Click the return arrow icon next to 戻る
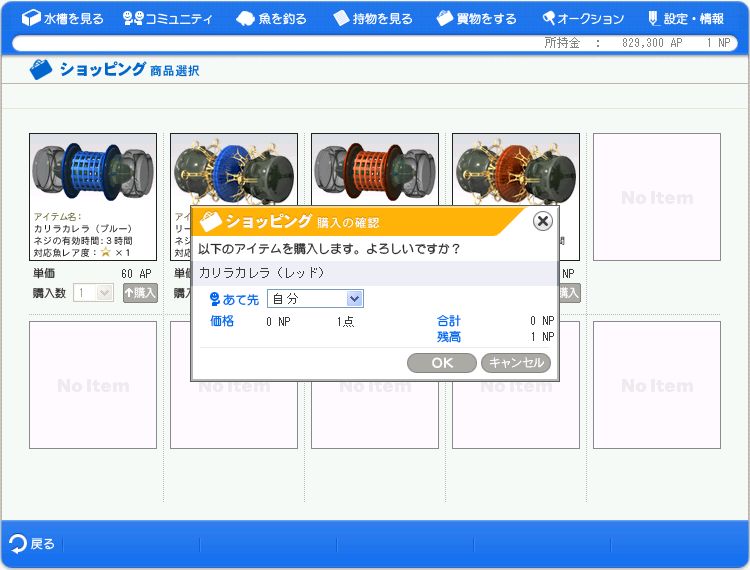This screenshot has width=750, height=570. pyautogui.click(x=18, y=544)
